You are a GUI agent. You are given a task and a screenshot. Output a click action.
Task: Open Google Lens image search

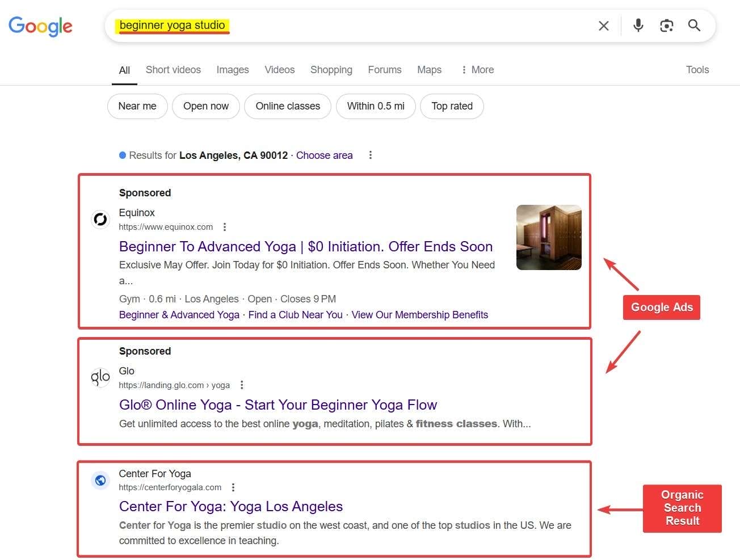666,26
